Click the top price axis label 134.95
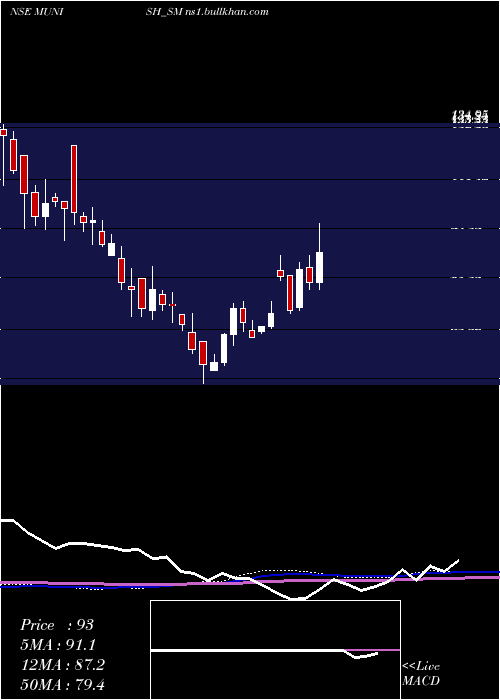Image resolution: width=500 pixels, height=700 pixels. pyautogui.click(x=470, y=115)
